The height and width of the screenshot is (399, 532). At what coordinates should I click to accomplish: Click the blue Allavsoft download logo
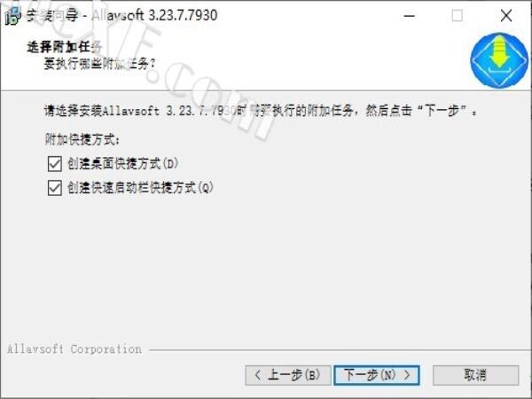pos(498,60)
